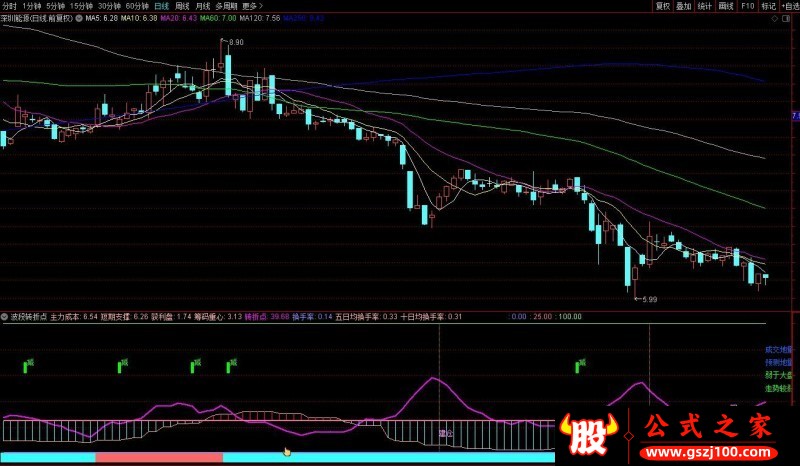Activate the 画线 drawing tools button
Image resolution: width=800 pixels, height=466 pixels.
point(726,6)
